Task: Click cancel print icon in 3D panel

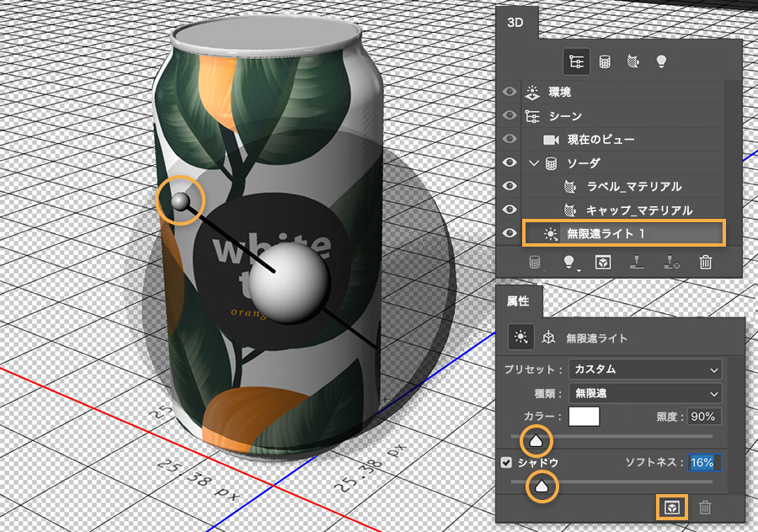Action: click(671, 263)
